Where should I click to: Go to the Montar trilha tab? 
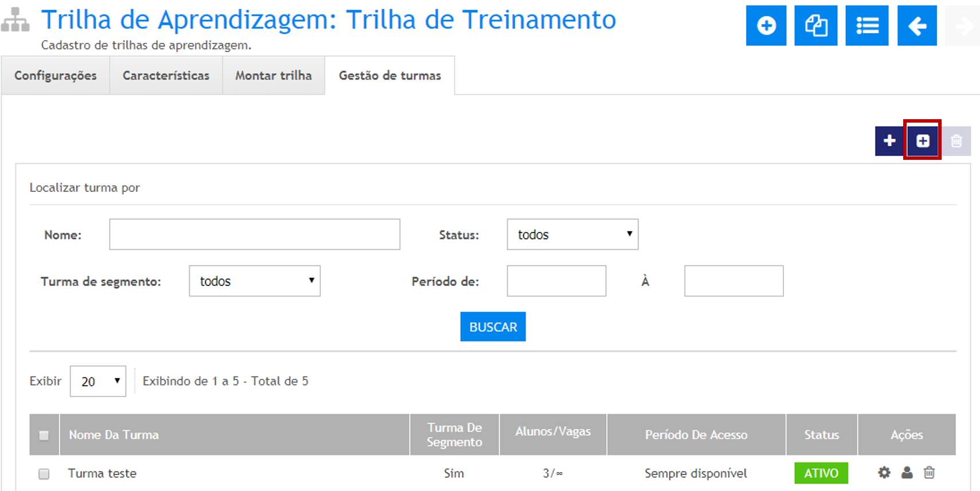pos(273,76)
